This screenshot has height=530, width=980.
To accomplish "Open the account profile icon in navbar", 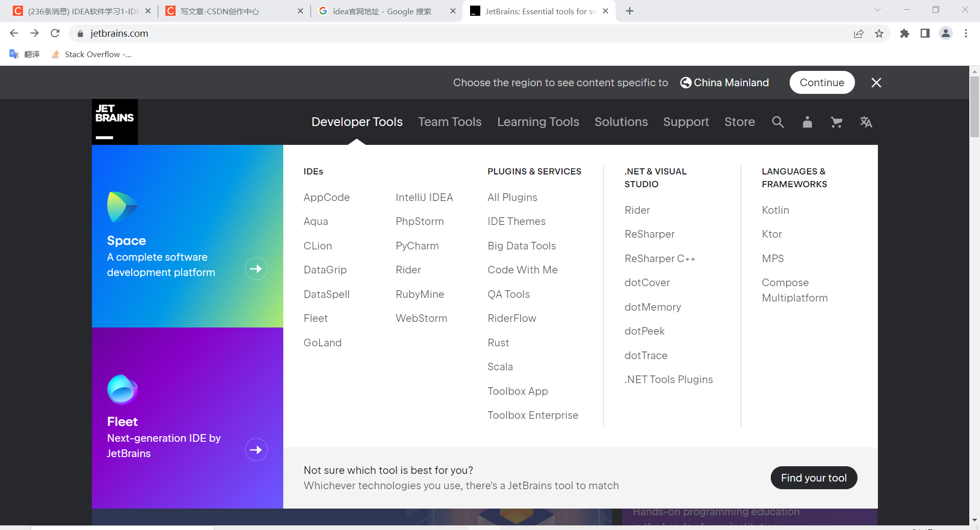I will [807, 122].
